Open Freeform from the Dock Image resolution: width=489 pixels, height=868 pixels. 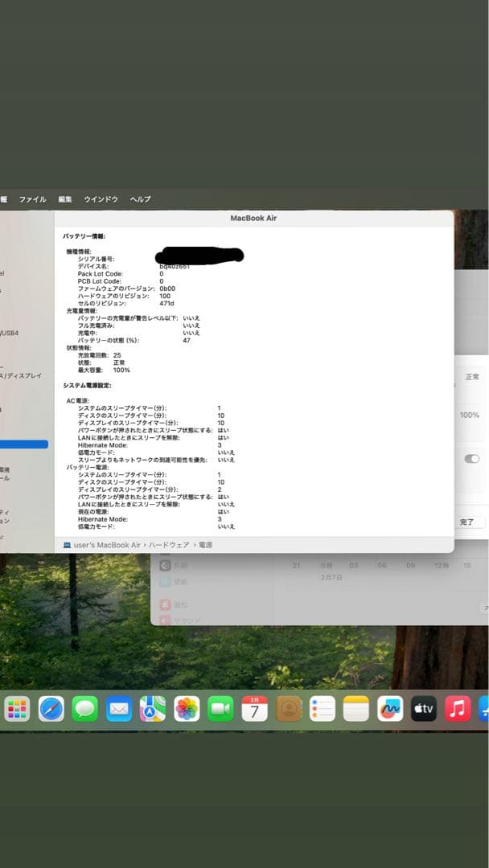tap(390, 709)
